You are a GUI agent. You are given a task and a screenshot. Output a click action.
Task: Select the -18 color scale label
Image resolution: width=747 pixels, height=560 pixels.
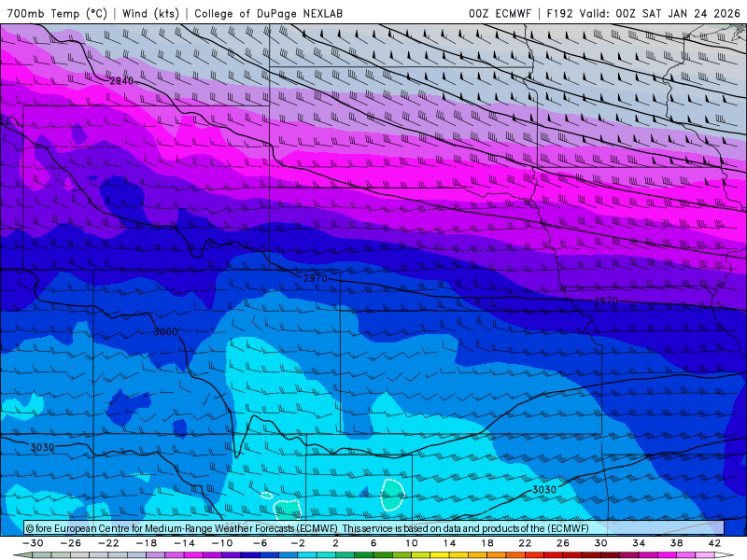pyautogui.click(x=147, y=543)
